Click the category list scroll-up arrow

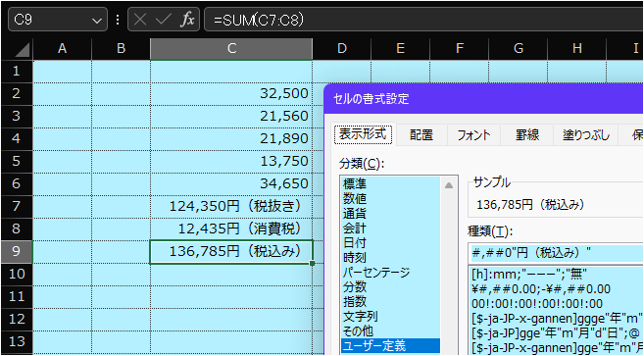point(449,185)
